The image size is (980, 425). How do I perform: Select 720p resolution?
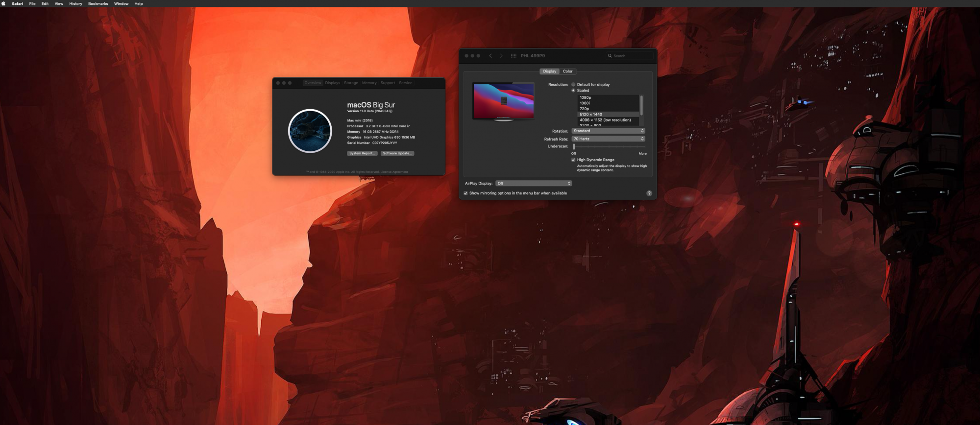[x=608, y=109]
